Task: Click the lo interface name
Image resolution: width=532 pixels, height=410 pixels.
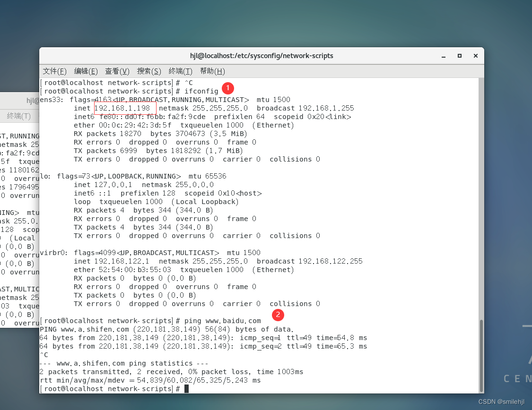Action: pyautogui.click(x=45, y=176)
